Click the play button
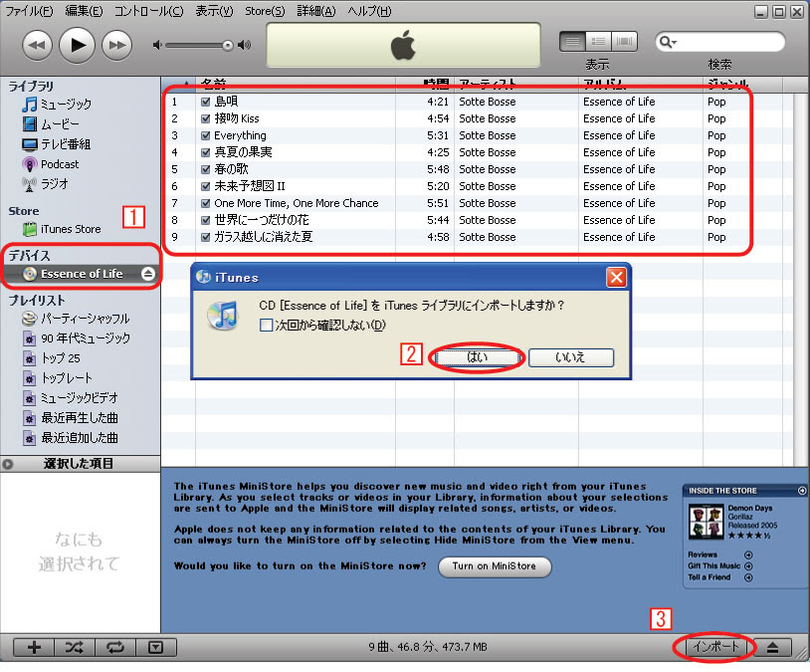 [x=77, y=46]
